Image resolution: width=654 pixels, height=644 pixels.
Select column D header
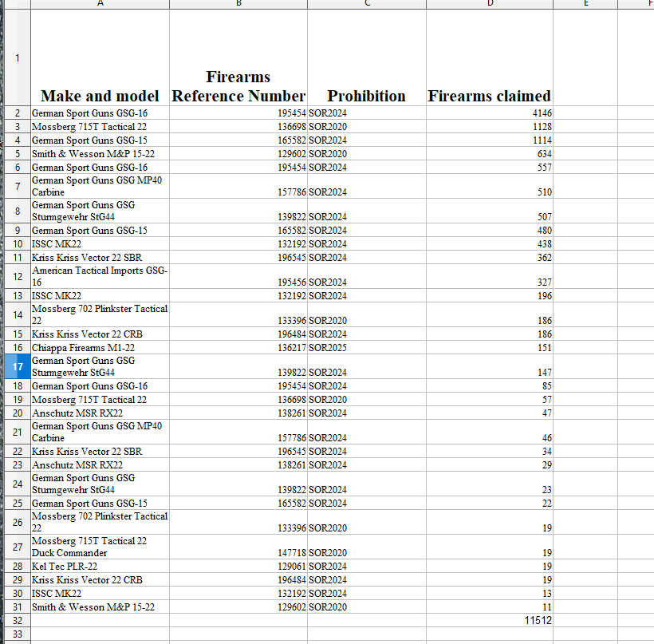pyautogui.click(x=490, y=4)
